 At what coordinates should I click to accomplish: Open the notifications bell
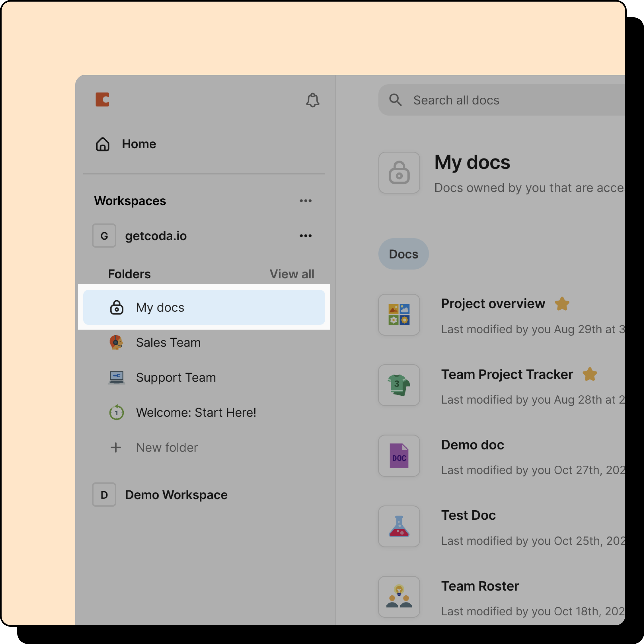(x=312, y=100)
